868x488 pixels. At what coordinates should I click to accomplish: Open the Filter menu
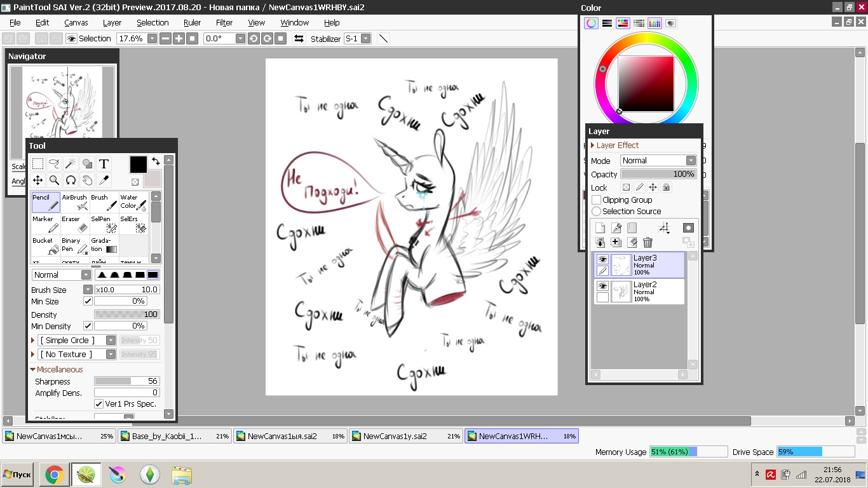point(224,22)
